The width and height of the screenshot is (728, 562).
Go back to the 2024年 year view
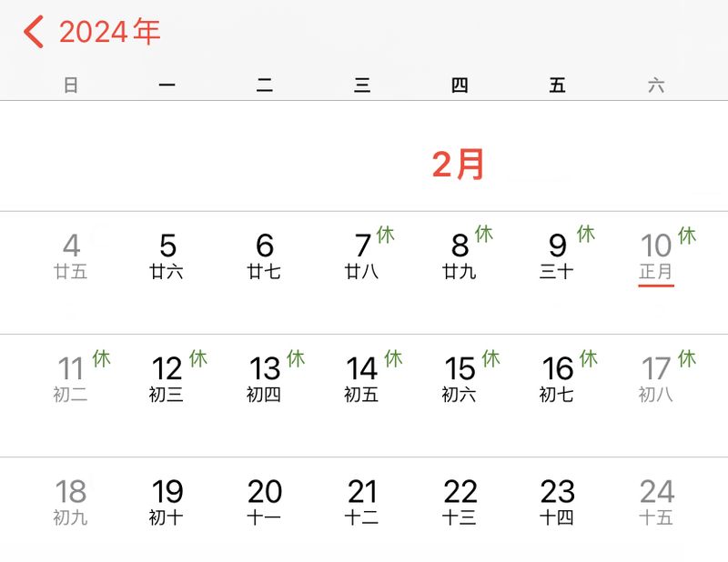pyautogui.click(x=109, y=32)
